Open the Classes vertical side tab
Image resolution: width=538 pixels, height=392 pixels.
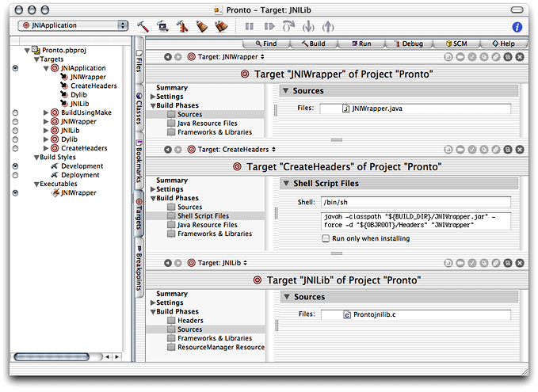139,108
